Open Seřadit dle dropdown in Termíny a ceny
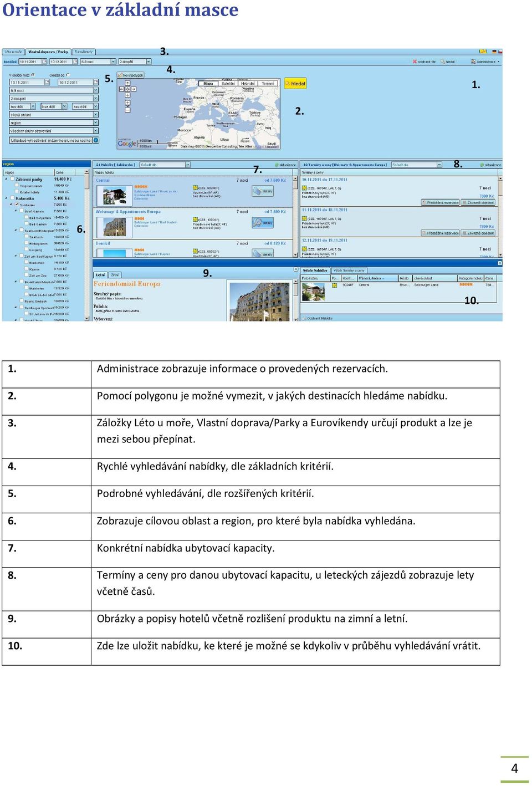Viewport: 532px width, 786px height. tap(417, 165)
